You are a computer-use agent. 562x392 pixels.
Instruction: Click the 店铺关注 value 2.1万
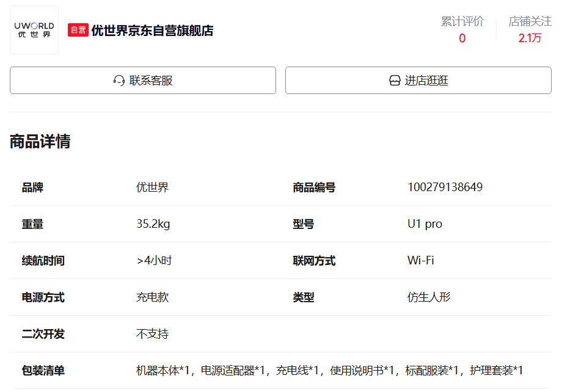(x=530, y=38)
